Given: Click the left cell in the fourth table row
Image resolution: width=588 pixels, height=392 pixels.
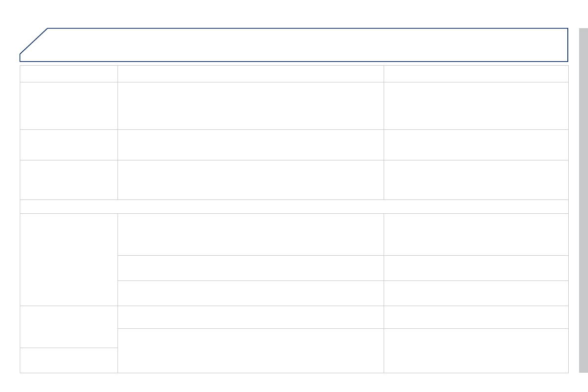Looking at the screenshot, I should pos(69,180).
